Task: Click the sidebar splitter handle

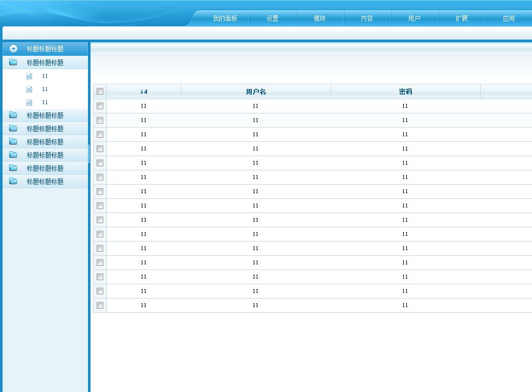Action: pos(89,154)
